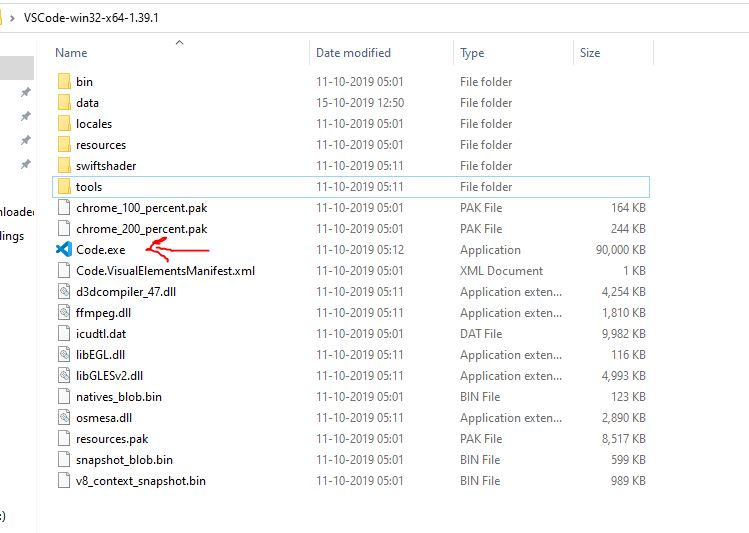Click the v8_context_snapshot.bin file icon
The height and width of the screenshot is (533, 749).
(64, 481)
